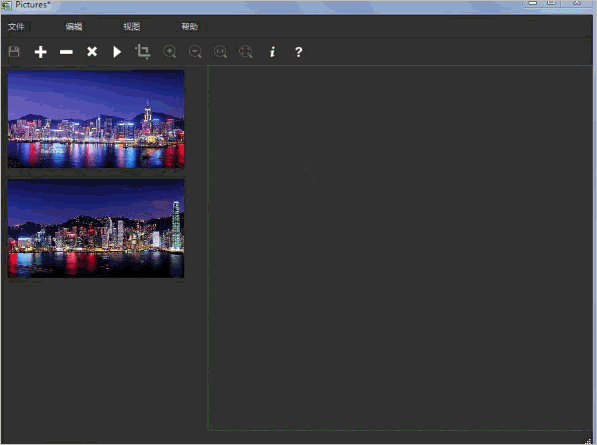Open the 编辑 menu
This screenshot has width=597, height=445.
click(x=74, y=26)
